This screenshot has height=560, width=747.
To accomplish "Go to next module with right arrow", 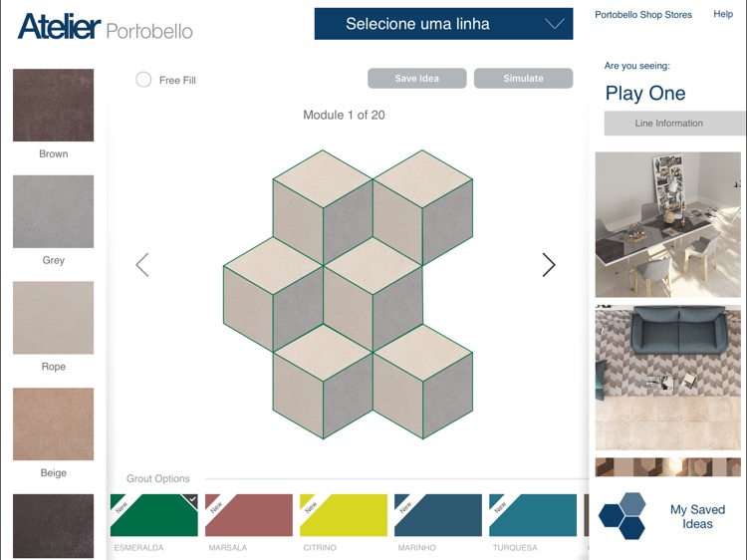I will point(549,264).
